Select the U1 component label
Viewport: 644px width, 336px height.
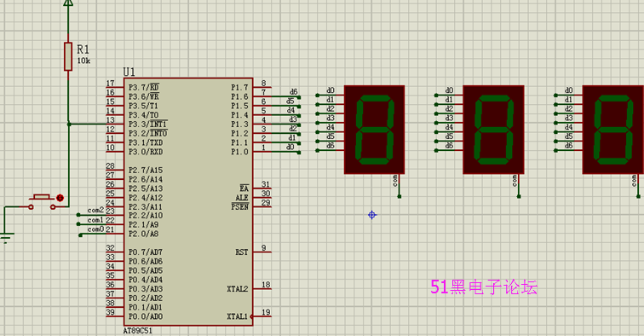coord(129,72)
